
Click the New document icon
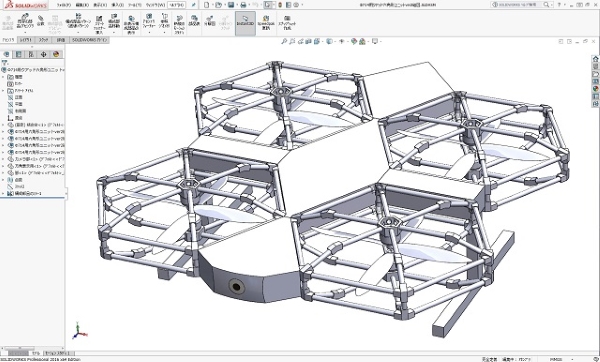point(207,5)
